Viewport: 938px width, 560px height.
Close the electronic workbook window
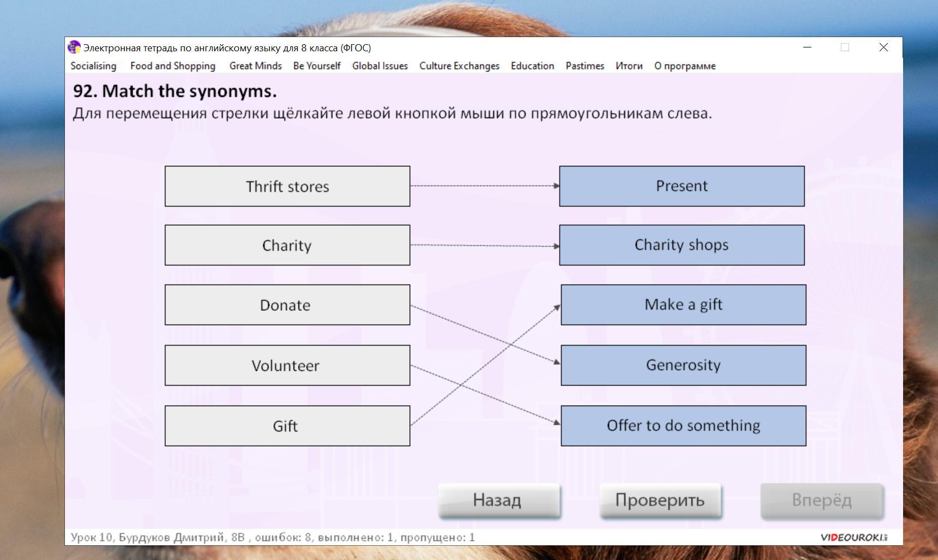[x=883, y=47]
